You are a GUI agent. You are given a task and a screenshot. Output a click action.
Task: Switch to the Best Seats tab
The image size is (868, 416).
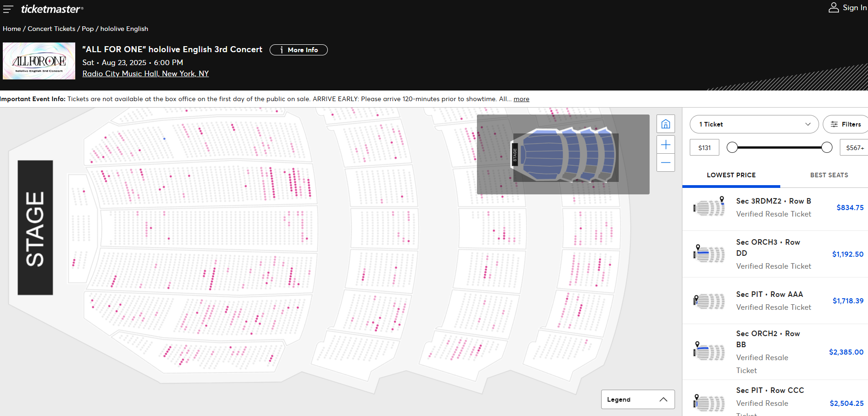pos(829,175)
